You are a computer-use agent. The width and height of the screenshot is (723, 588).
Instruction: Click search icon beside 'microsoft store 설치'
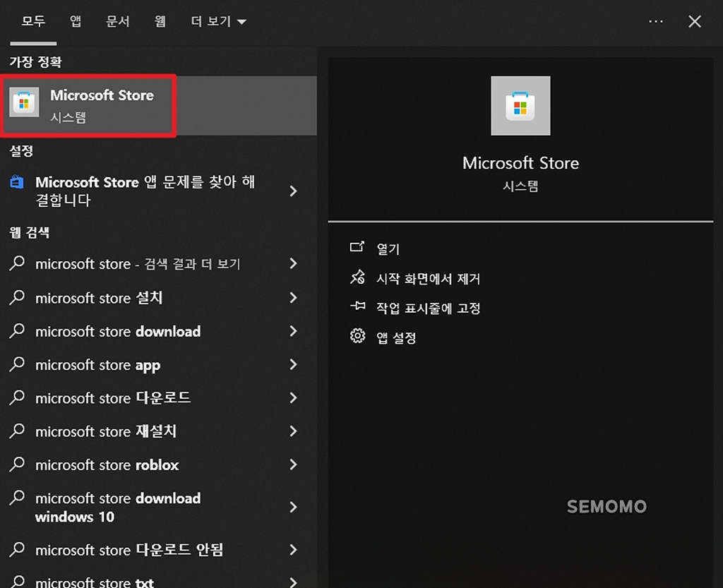tap(17, 296)
